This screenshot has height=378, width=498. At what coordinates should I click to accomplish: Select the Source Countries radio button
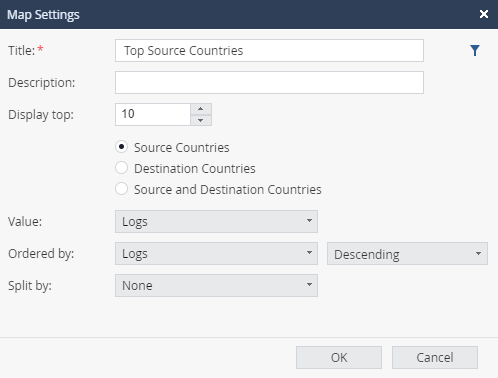[x=121, y=147]
